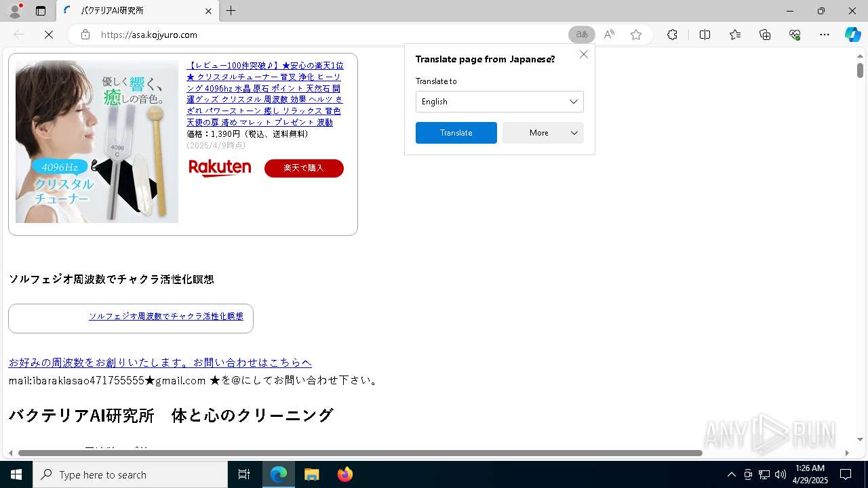Expand the Translate to language dropdown
The image size is (868, 488).
pyautogui.click(x=499, y=102)
